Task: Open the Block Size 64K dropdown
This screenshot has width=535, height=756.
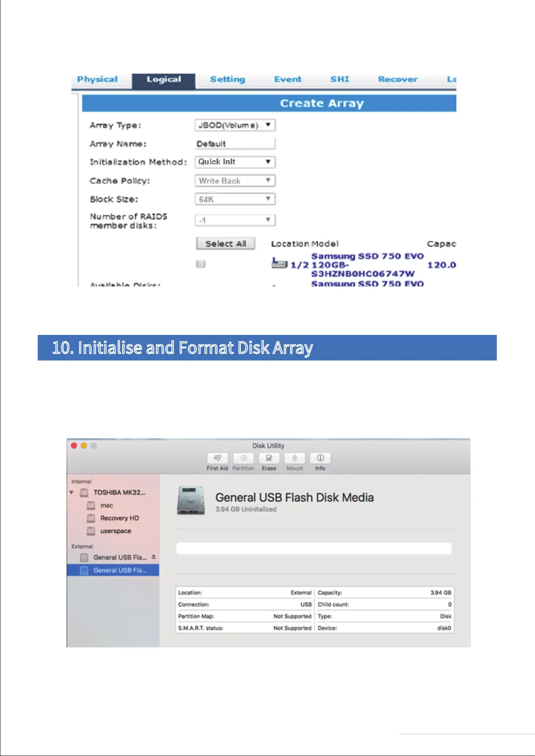Action: click(x=235, y=199)
